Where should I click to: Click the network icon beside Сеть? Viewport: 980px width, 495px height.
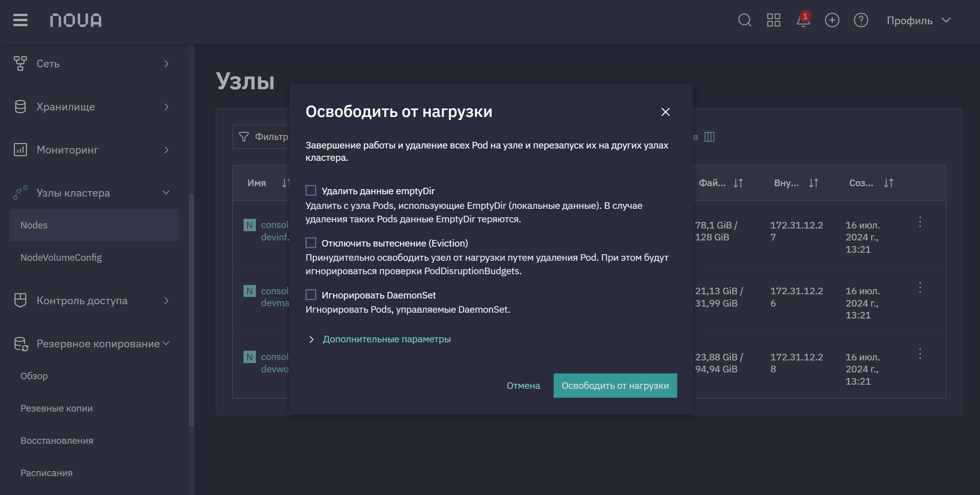(20, 63)
